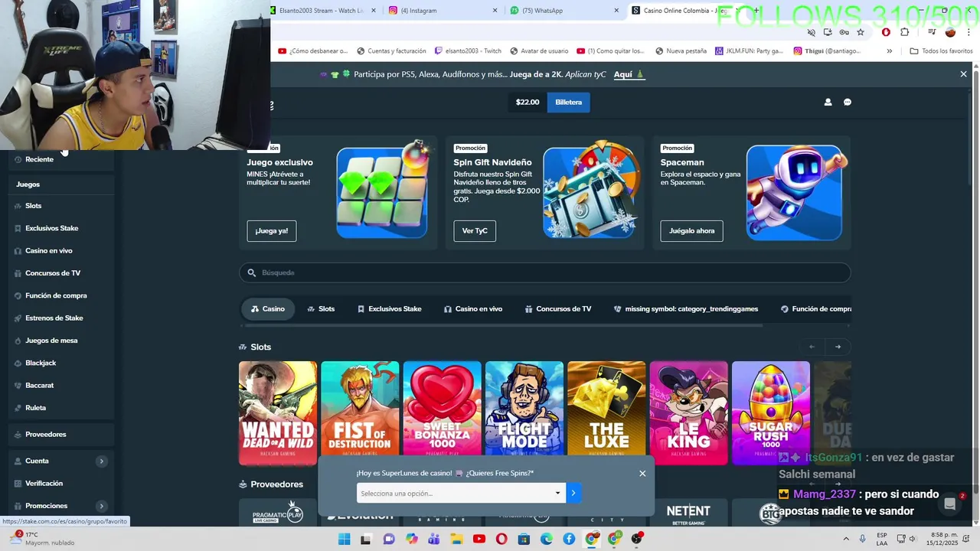Launch YouTube from the taskbar
The width and height of the screenshot is (980, 551).
pyautogui.click(x=479, y=540)
